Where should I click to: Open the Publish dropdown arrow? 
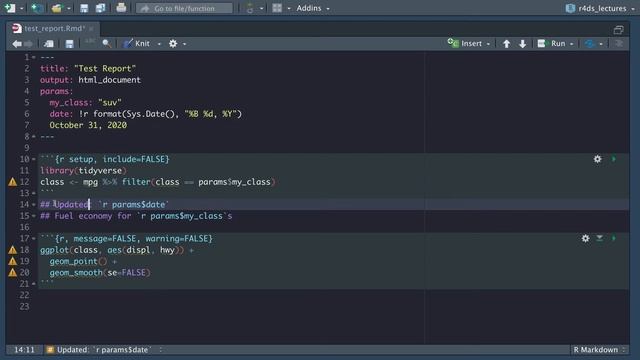[601, 44]
